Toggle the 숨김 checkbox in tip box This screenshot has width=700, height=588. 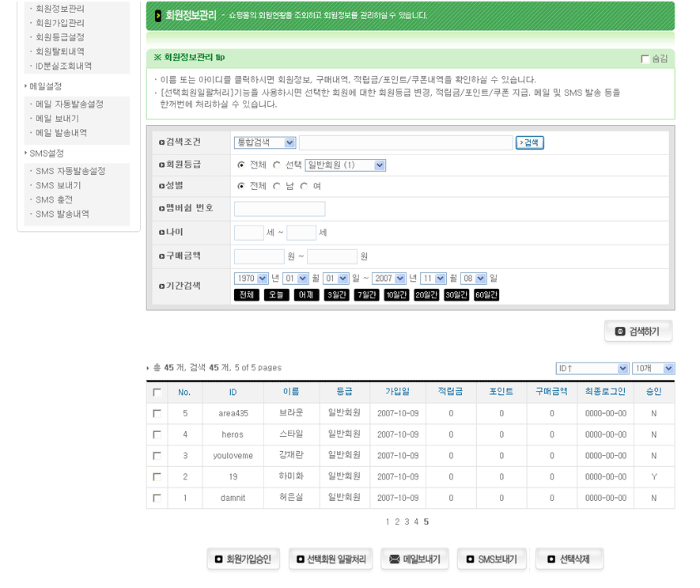pos(645,59)
